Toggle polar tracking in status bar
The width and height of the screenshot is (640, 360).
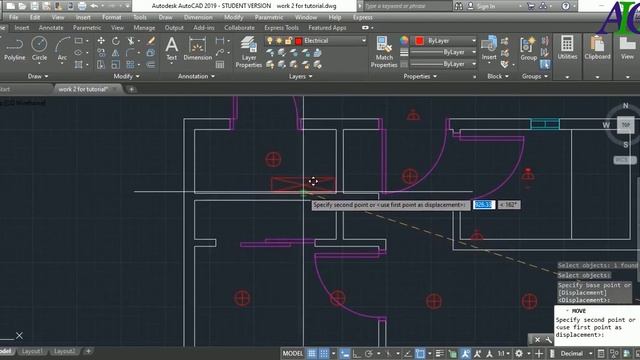coord(369,353)
